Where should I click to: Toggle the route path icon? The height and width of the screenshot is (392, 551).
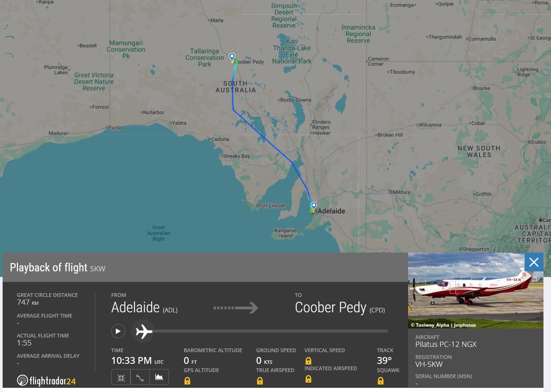[140, 377]
